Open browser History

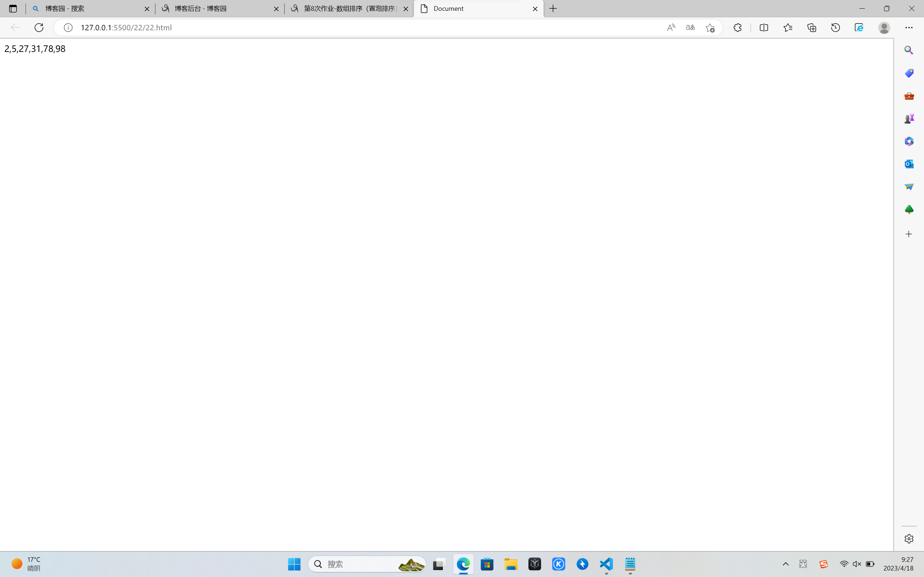[x=836, y=27]
